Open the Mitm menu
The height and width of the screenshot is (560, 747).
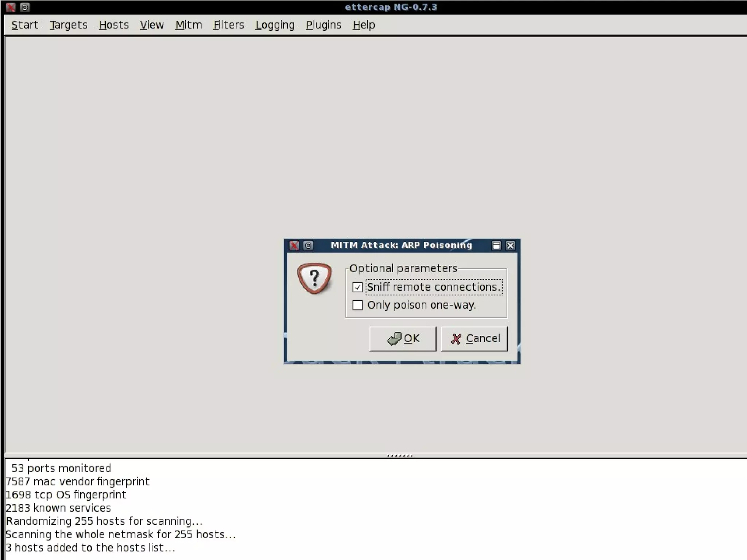coord(189,25)
